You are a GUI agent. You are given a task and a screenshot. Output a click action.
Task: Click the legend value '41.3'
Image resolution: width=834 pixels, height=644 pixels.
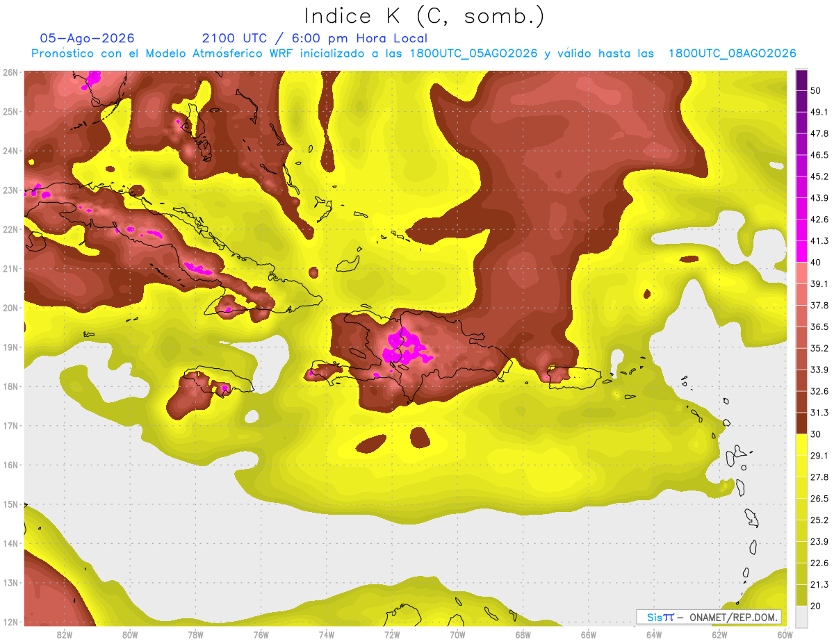820,241
